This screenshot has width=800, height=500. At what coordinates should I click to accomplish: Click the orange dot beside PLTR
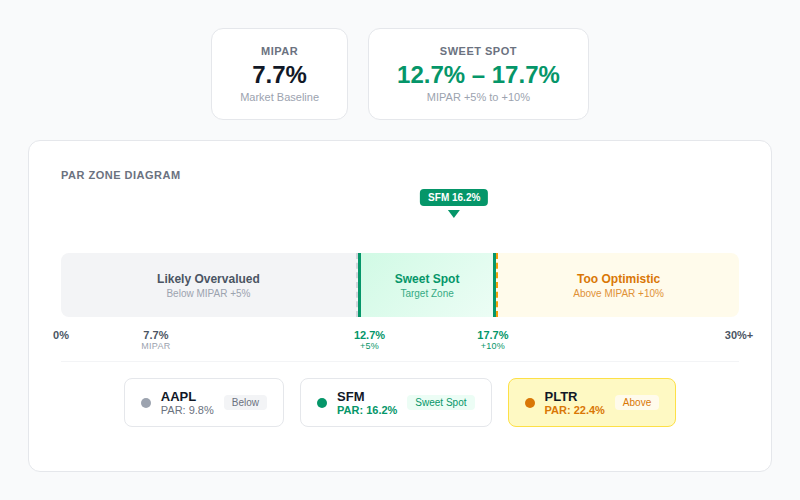point(530,403)
